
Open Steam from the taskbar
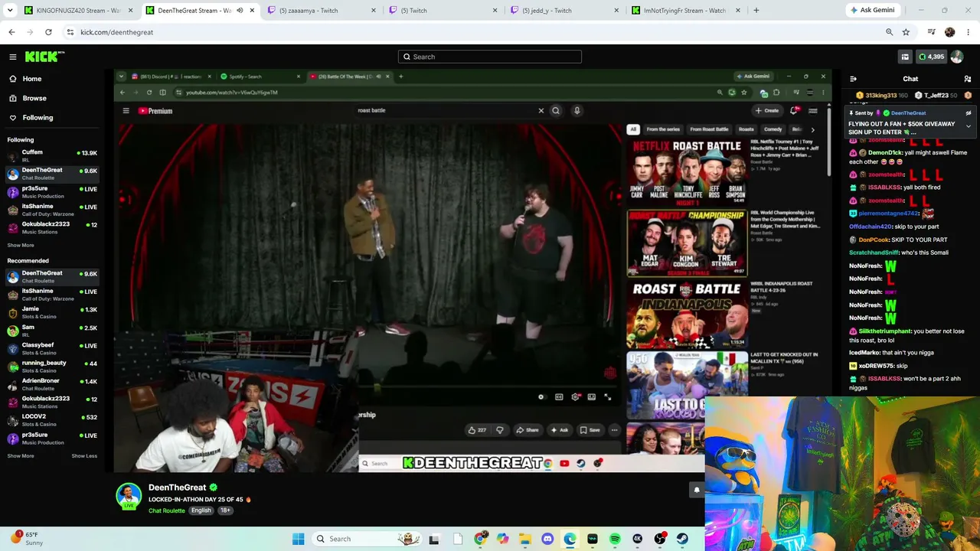point(682,539)
